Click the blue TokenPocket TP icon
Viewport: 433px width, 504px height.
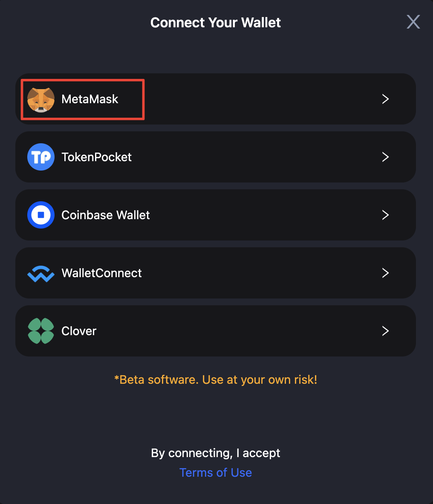coord(41,157)
